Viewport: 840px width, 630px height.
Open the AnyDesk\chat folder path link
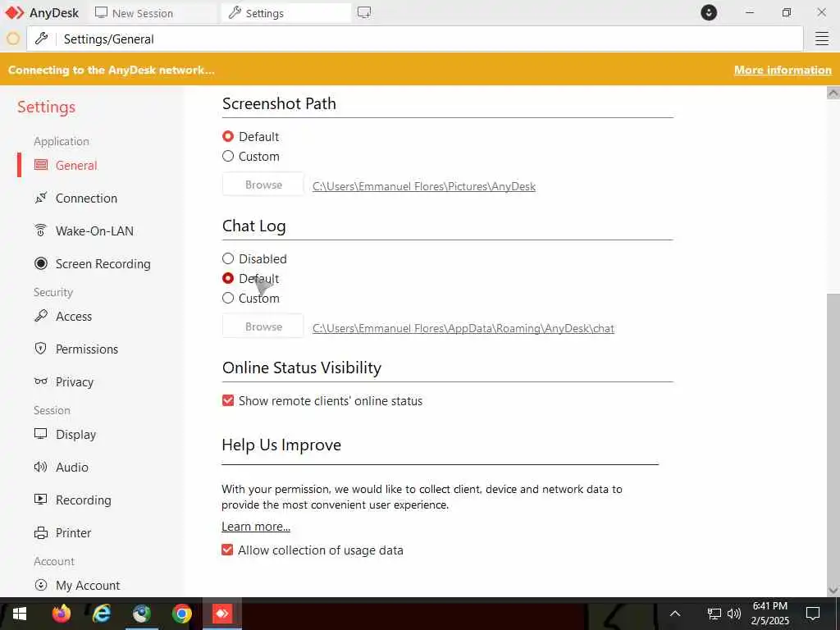(463, 328)
